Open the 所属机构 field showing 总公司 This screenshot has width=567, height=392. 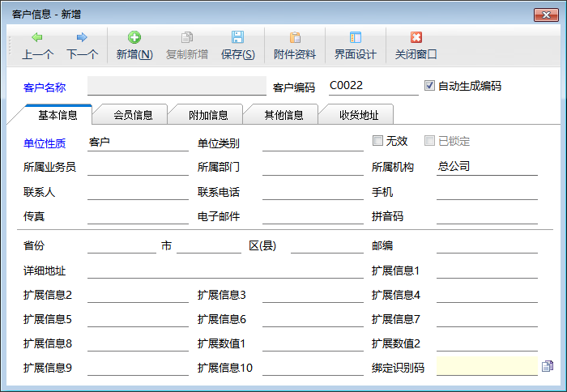(x=487, y=167)
